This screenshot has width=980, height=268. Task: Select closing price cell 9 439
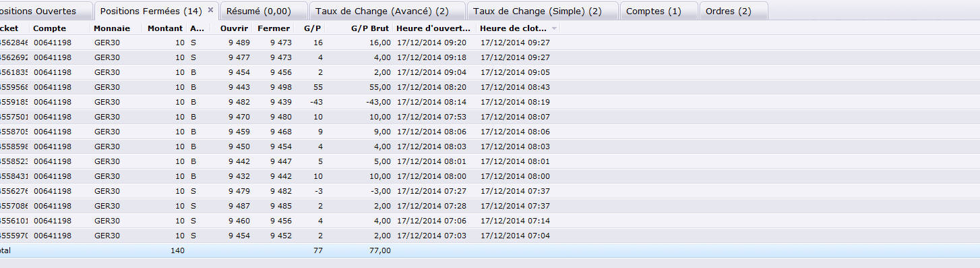(281, 102)
